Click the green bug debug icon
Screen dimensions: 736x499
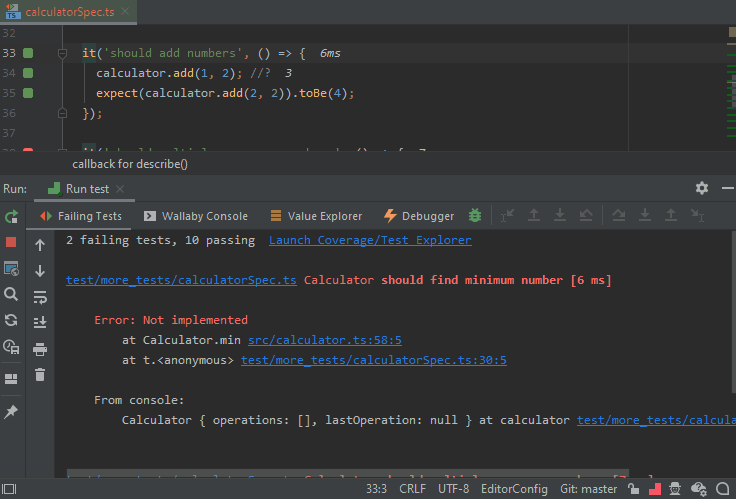[475, 216]
